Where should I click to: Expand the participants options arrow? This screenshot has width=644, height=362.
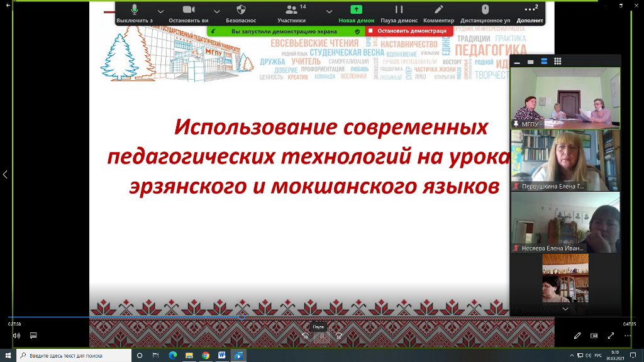(x=329, y=11)
